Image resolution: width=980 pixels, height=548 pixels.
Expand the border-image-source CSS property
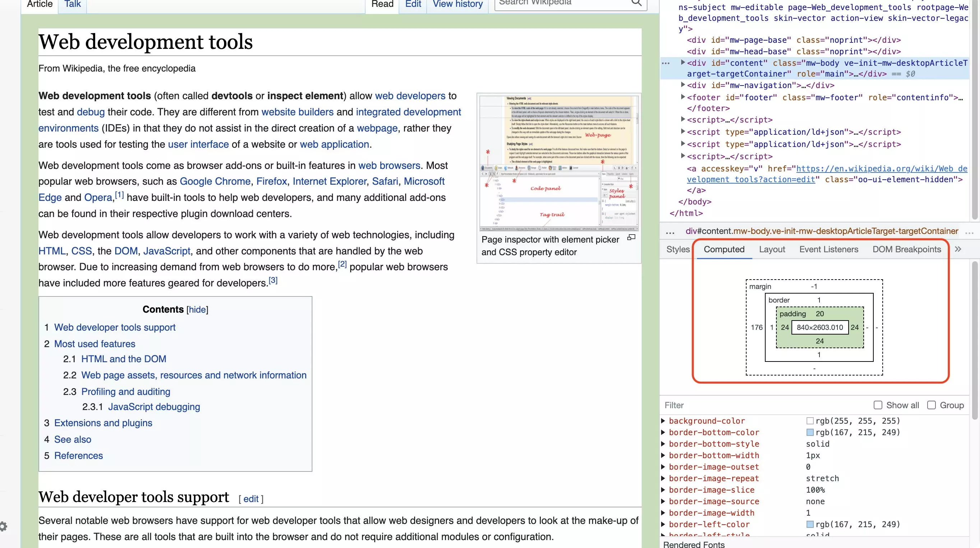664,501
